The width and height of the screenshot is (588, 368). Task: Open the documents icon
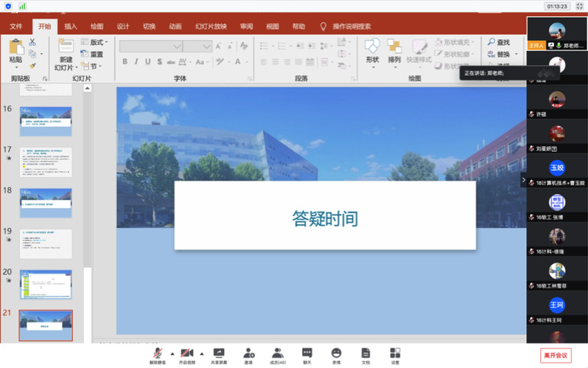point(365,354)
